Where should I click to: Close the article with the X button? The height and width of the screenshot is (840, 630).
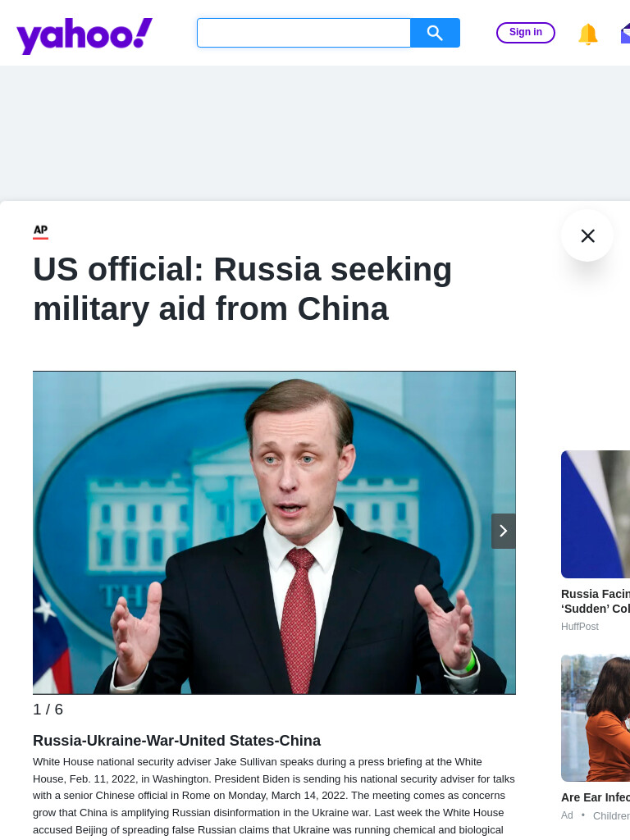[x=587, y=235]
